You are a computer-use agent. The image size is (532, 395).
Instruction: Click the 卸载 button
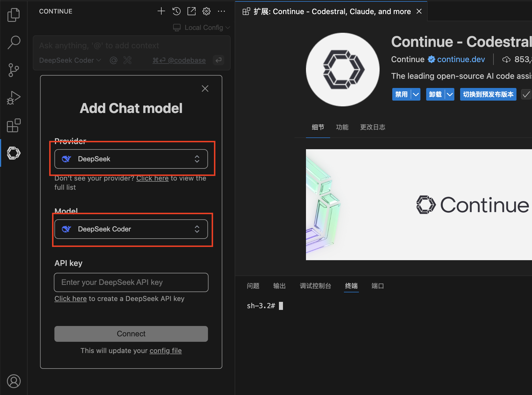(435, 94)
